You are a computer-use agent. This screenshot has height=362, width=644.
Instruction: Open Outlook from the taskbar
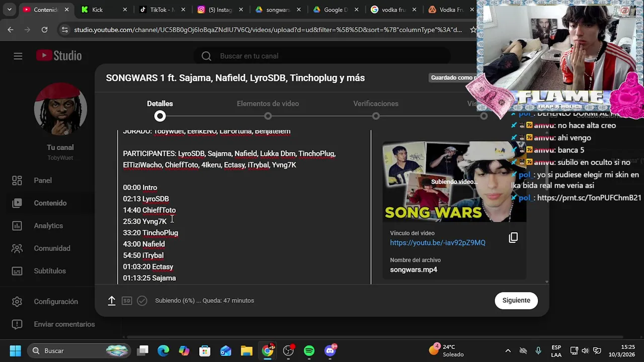(225, 350)
